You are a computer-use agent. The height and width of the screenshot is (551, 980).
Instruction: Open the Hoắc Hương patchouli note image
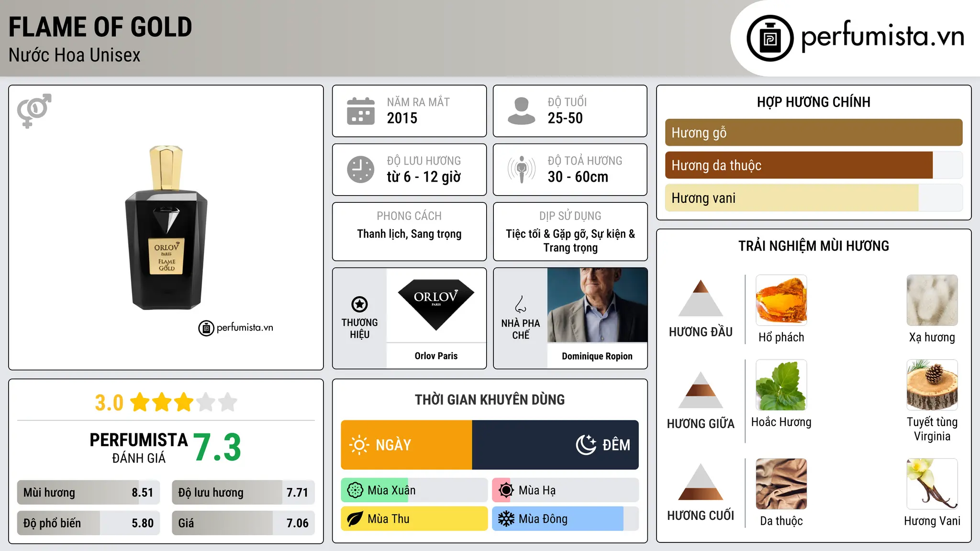tap(781, 385)
